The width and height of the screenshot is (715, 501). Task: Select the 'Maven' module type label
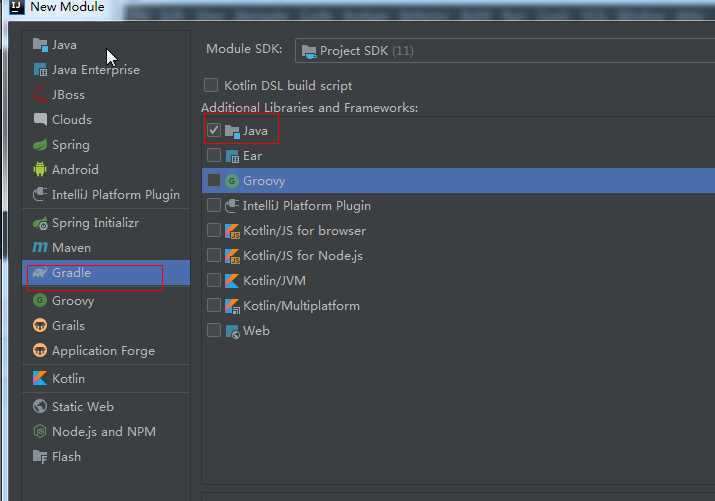point(71,248)
